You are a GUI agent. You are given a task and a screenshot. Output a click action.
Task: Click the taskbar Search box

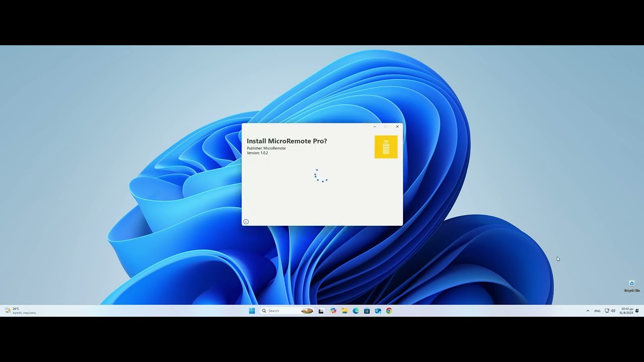287,311
